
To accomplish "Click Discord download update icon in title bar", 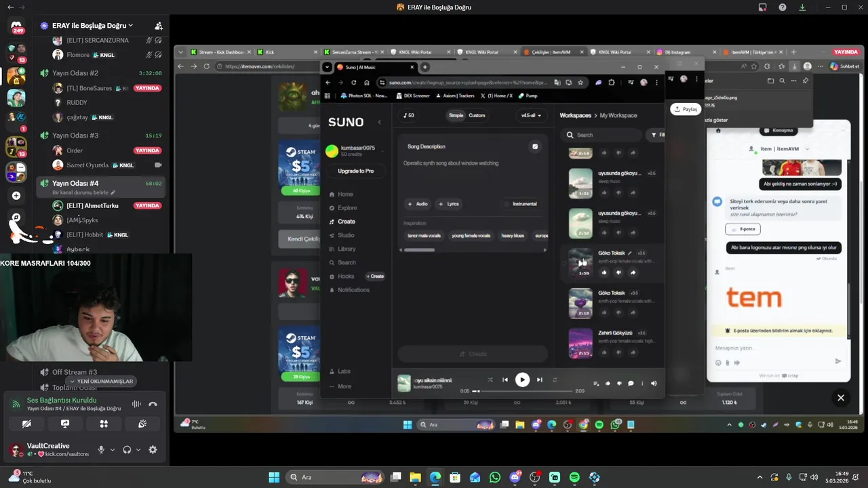I will (x=802, y=7).
